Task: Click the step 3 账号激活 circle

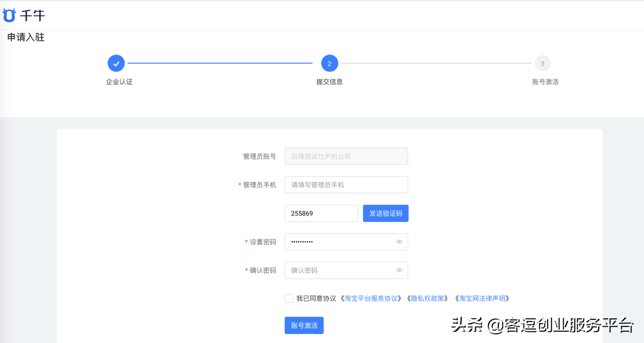Action: click(543, 63)
